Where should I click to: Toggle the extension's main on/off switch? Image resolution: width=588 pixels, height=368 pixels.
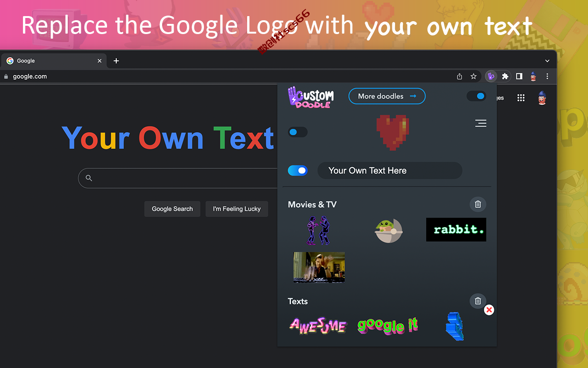coord(476,96)
